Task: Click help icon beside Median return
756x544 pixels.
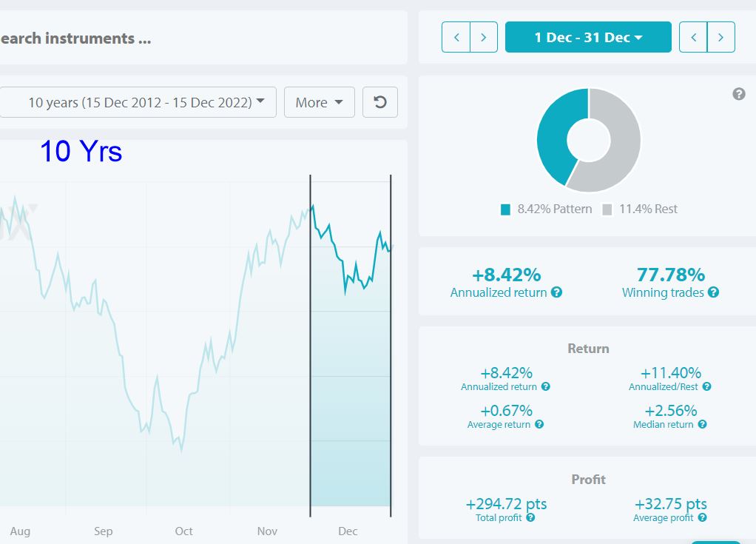Action: 703,424
